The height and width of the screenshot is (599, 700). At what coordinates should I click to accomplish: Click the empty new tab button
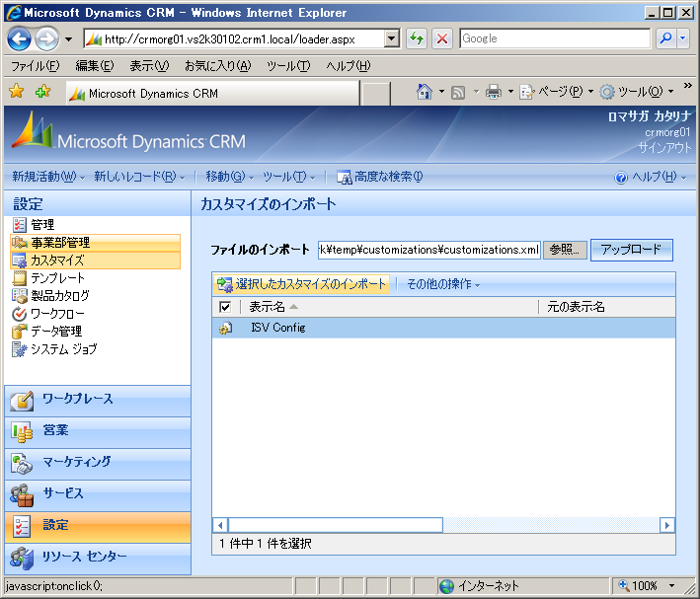(375, 94)
